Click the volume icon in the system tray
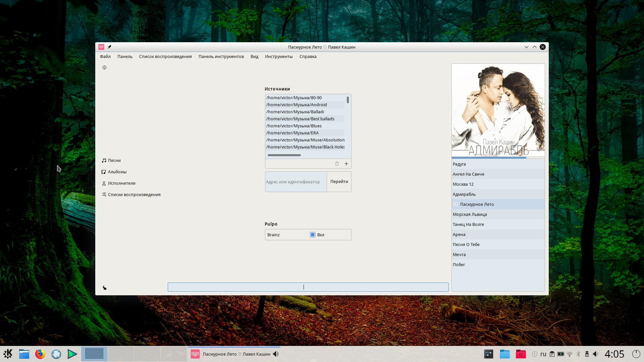 point(595,354)
